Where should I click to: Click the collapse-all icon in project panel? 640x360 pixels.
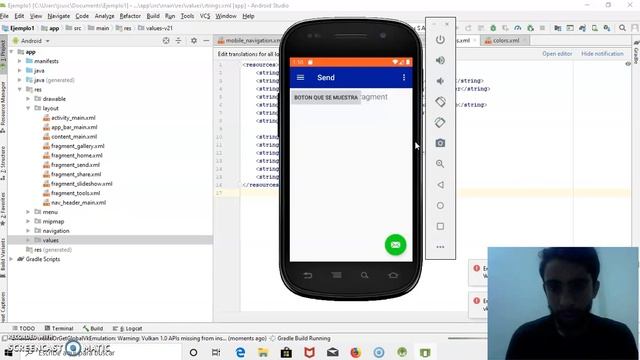[x=178, y=41]
